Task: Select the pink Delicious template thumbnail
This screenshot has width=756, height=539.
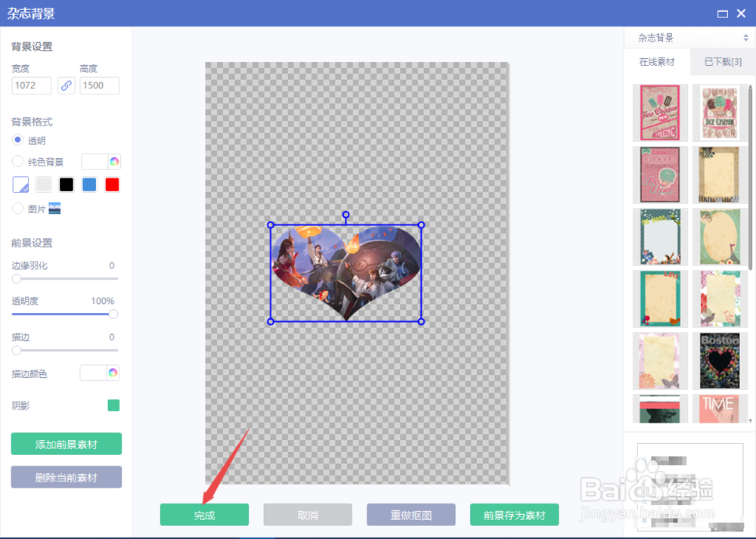Action: point(660,175)
